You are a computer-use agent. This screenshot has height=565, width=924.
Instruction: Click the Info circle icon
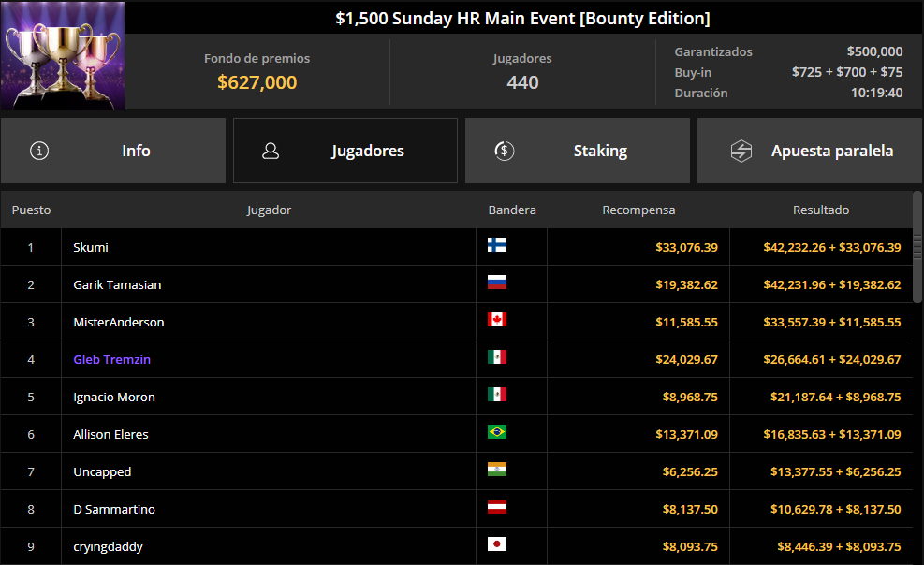pyautogui.click(x=39, y=151)
